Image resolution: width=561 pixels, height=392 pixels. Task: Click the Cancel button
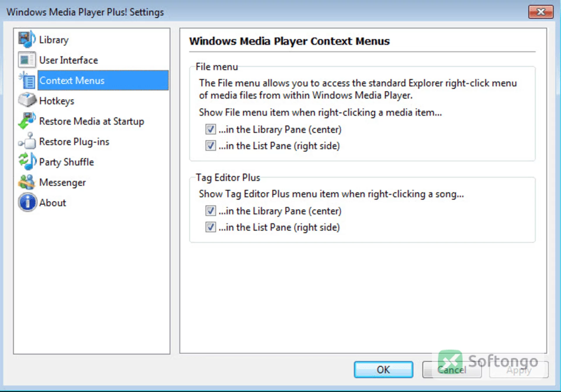click(x=452, y=370)
